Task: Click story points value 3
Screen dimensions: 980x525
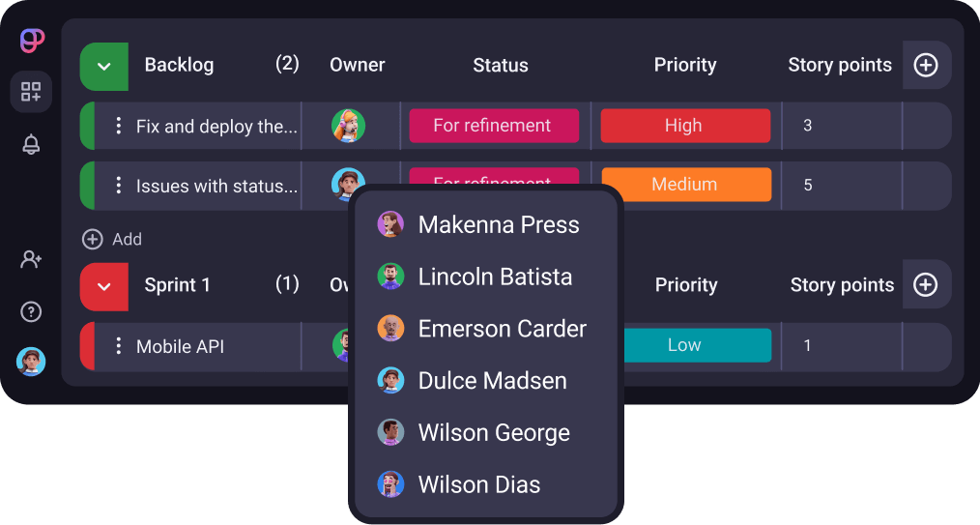Action: [808, 126]
